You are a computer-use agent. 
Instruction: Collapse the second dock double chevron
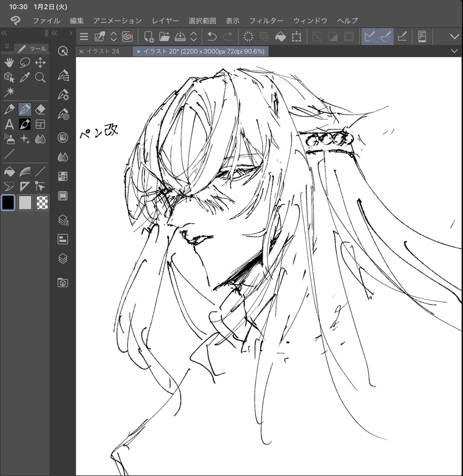click(x=54, y=33)
